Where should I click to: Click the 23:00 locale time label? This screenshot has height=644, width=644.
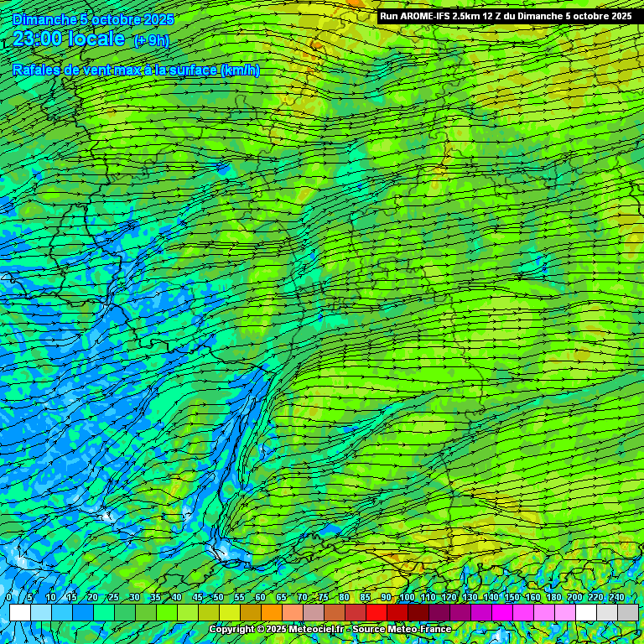tap(70, 39)
